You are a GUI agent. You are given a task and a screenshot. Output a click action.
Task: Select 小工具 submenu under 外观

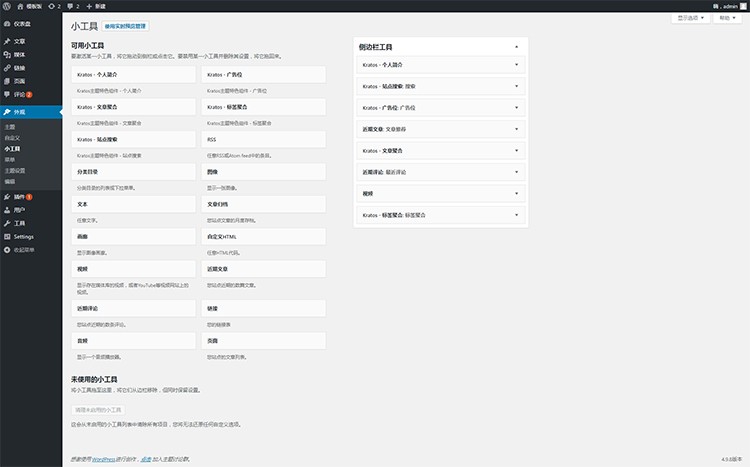pyautogui.click(x=12, y=149)
